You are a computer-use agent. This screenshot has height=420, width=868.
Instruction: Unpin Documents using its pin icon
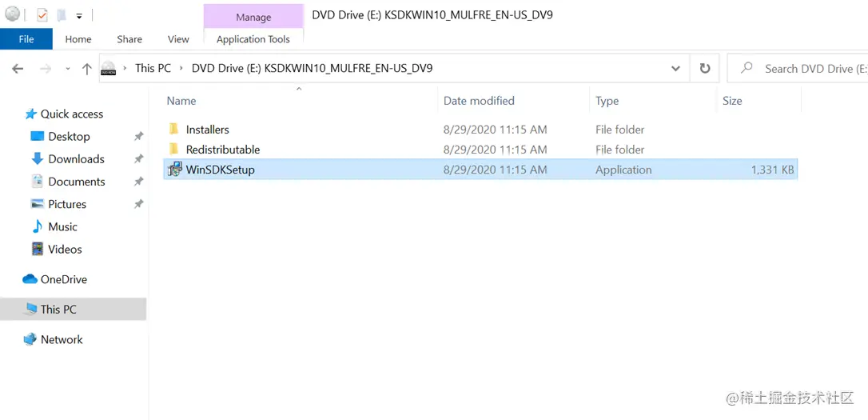click(x=139, y=182)
